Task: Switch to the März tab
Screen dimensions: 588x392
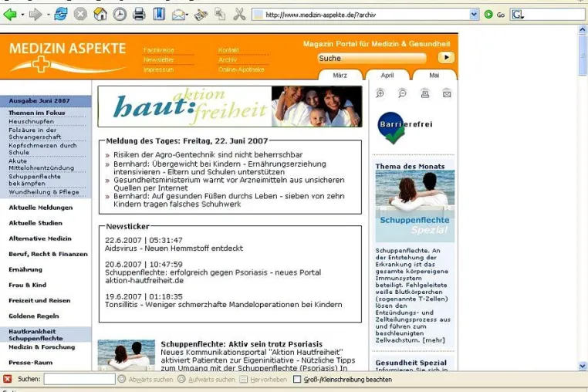Action: click(x=340, y=75)
